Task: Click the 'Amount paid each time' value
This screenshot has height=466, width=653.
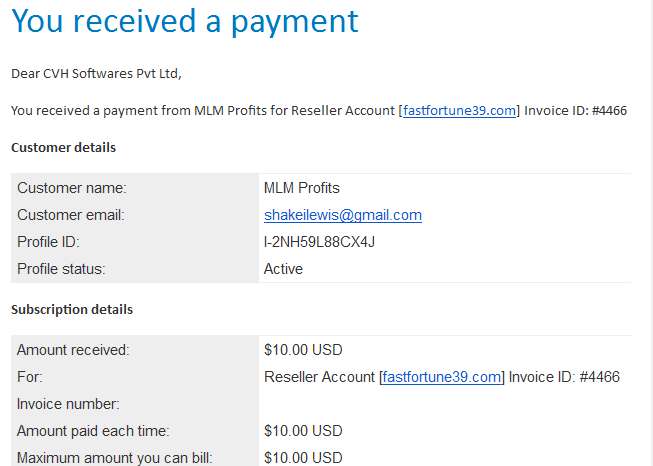Action: click(303, 431)
